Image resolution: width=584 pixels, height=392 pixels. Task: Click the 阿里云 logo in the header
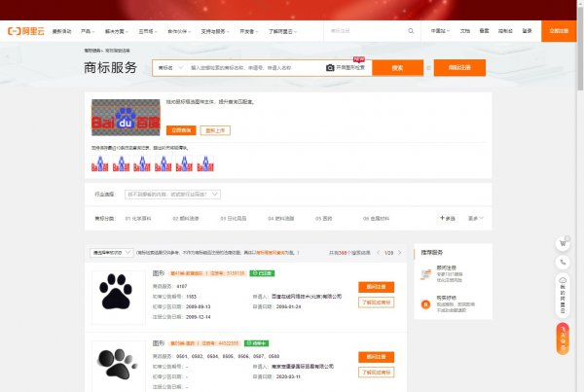[26, 31]
